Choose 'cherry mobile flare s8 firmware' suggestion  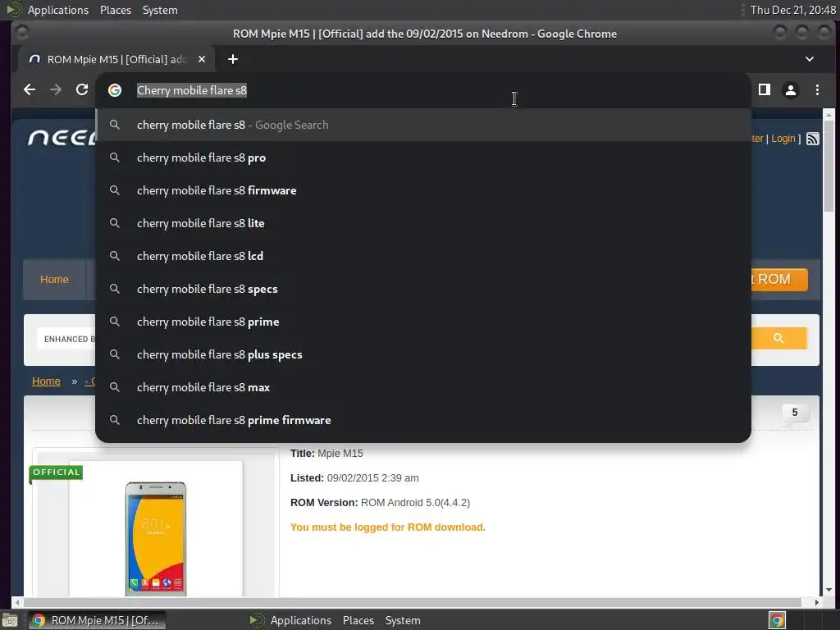click(x=423, y=190)
